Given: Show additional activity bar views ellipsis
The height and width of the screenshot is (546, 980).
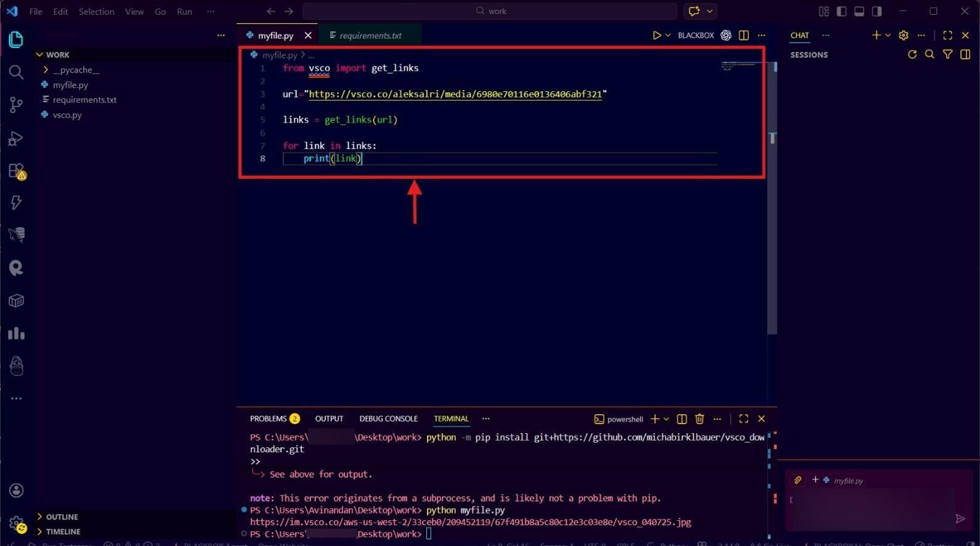Looking at the screenshot, I should point(16,399).
